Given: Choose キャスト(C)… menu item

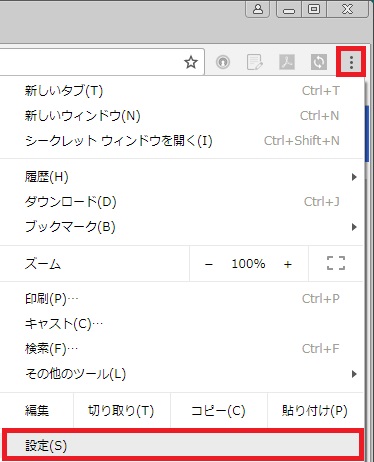Looking at the screenshot, I should [x=182, y=324].
